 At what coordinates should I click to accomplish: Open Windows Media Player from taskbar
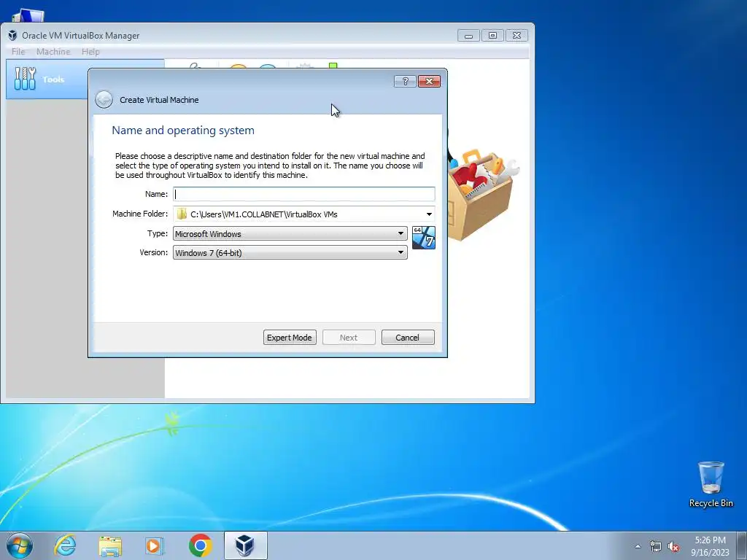154,545
